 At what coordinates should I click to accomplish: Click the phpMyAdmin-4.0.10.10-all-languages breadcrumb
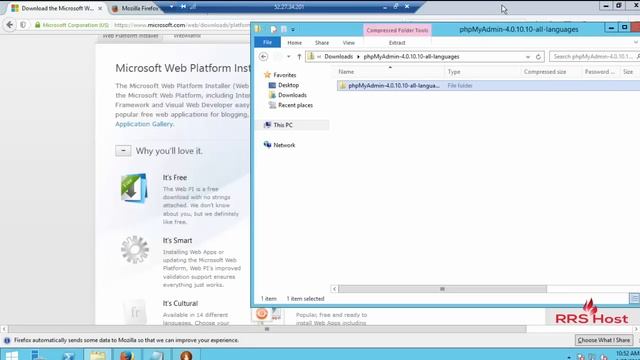tap(411, 57)
